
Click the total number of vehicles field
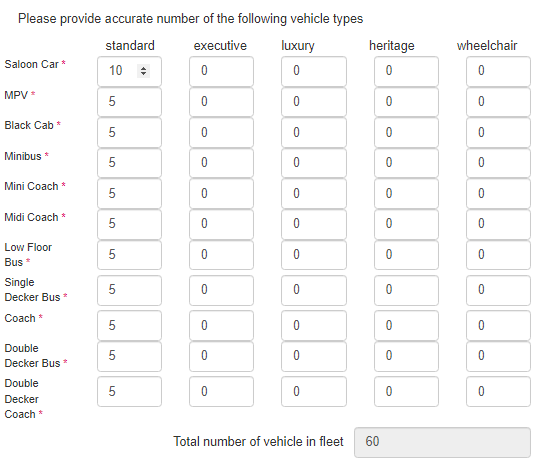pos(442,442)
